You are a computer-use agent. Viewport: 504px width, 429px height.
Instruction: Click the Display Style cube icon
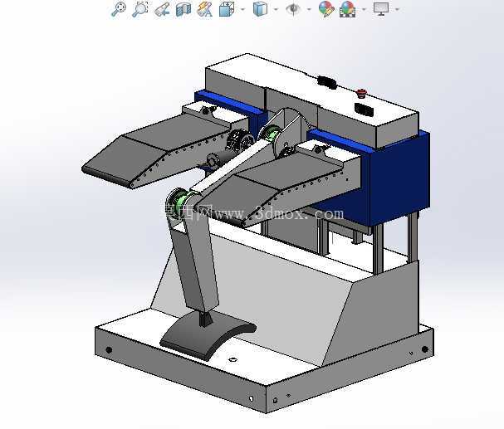pyautogui.click(x=260, y=9)
